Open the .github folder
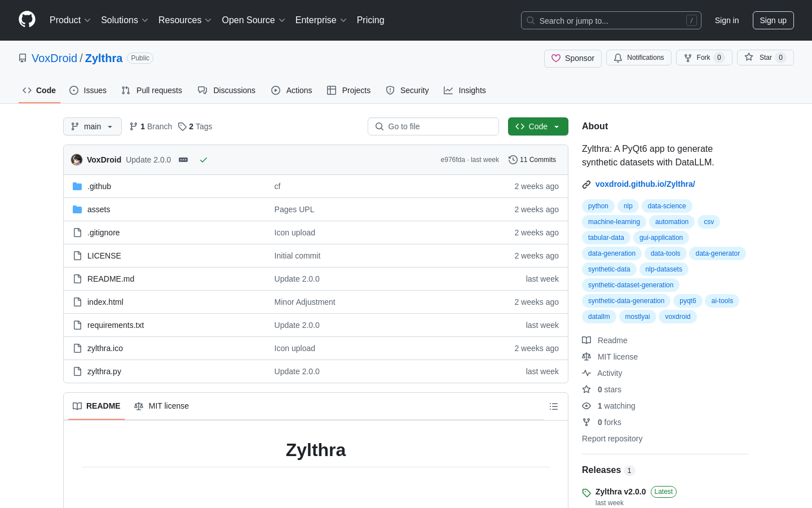Image resolution: width=812 pixels, height=508 pixels. coord(99,186)
